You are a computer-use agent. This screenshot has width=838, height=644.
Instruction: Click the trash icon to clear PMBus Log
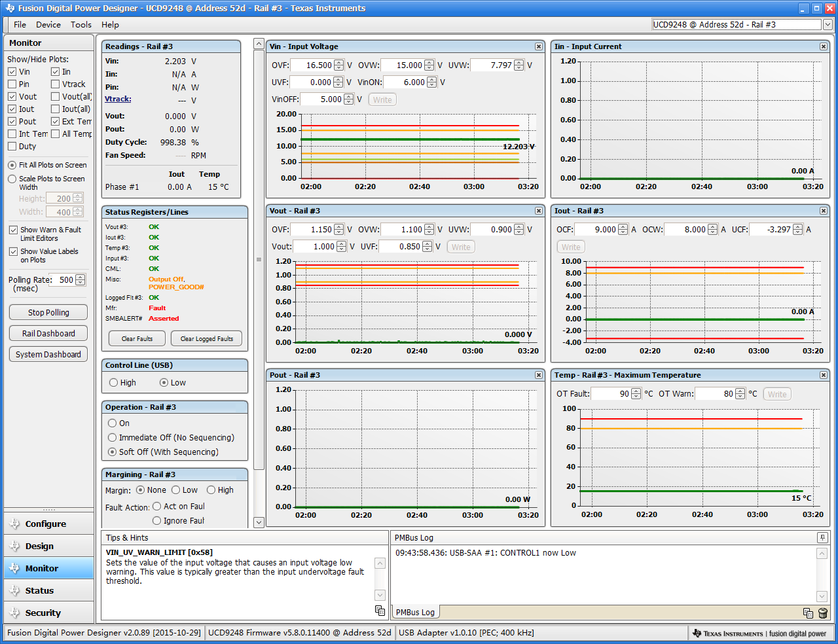tap(823, 613)
